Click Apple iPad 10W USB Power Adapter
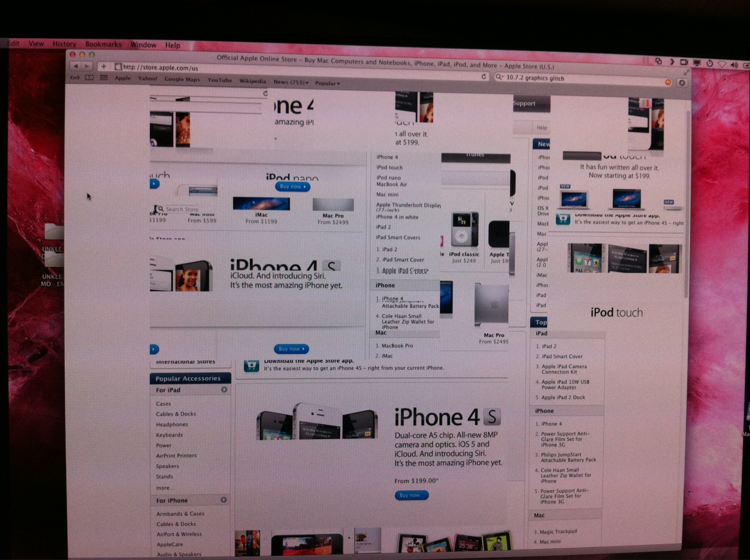 (x=565, y=385)
